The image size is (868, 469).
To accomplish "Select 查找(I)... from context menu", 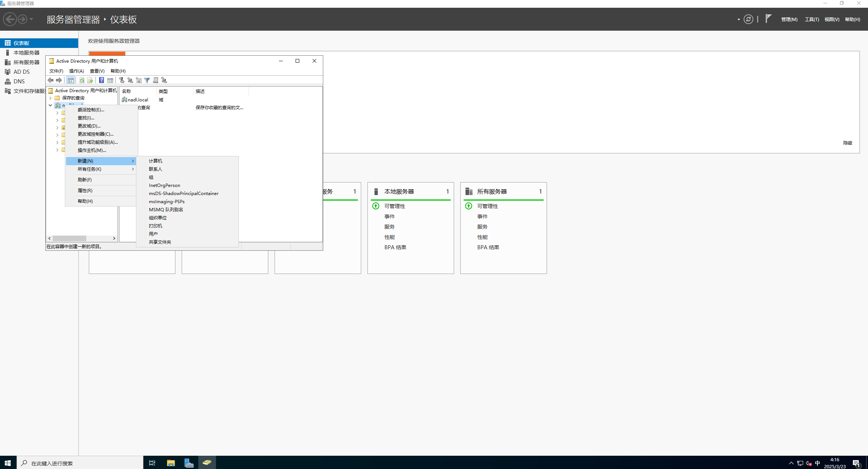I will click(x=101, y=118).
